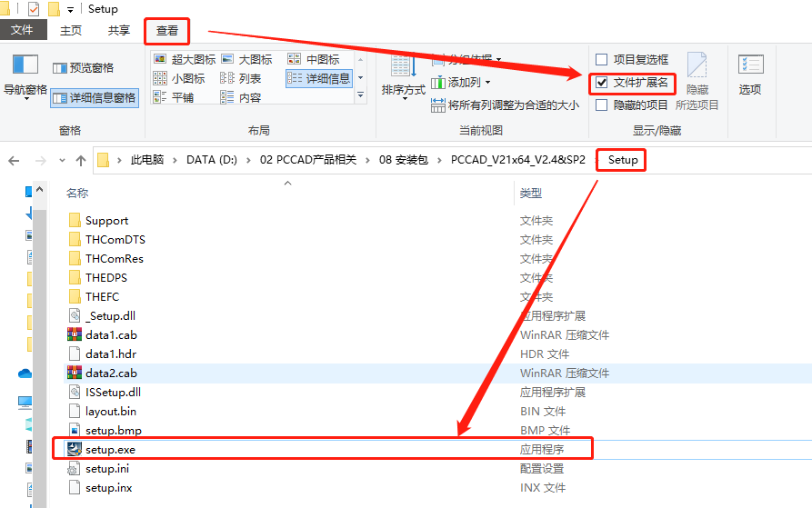Switch to 列表 list view layout
Screen dimensions: 812x508
click(x=241, y=78)
